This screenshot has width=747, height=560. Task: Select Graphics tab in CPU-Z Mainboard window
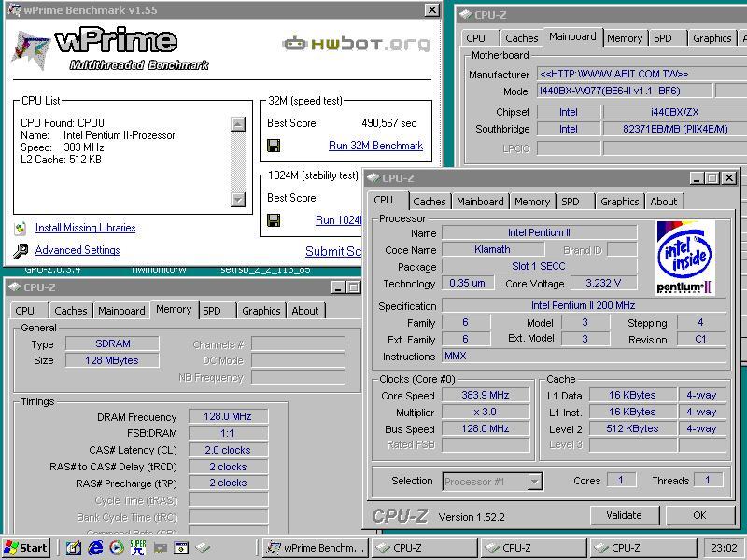pos(712,38)
